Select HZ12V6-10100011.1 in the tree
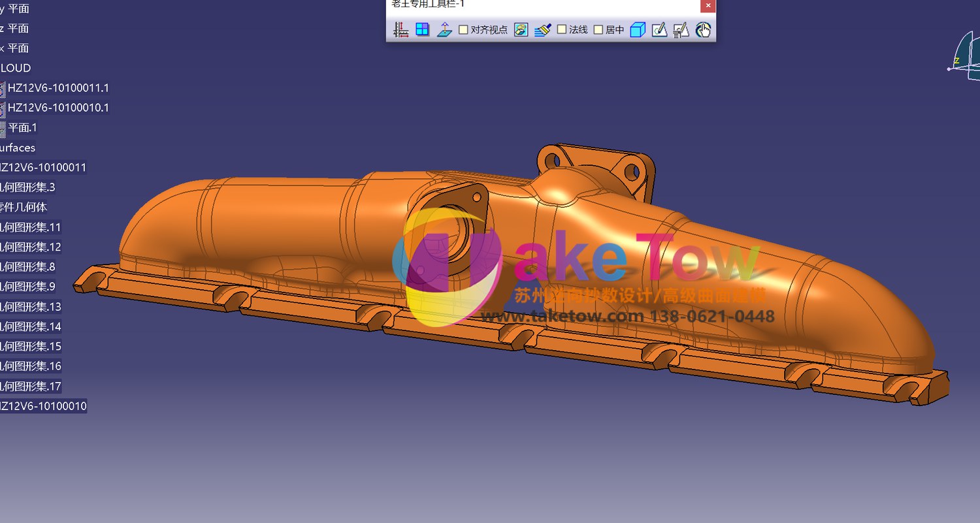The height and width of the screenshot is (523, 980). tap(58, 87)
